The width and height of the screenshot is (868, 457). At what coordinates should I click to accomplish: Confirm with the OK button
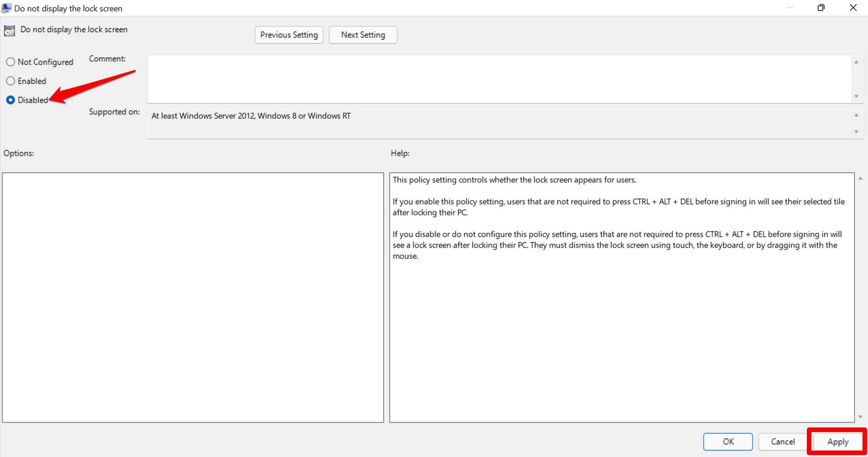(x=728, y=442)
